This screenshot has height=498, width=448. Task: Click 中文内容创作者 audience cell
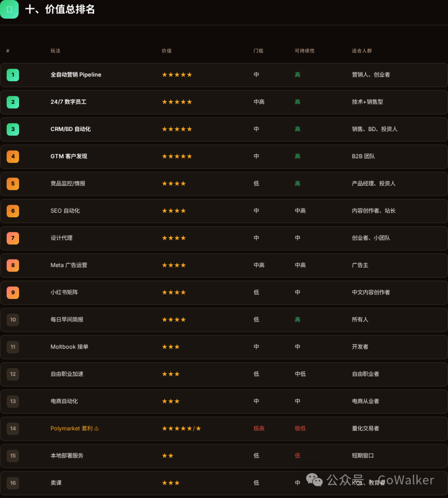(371, 292)
